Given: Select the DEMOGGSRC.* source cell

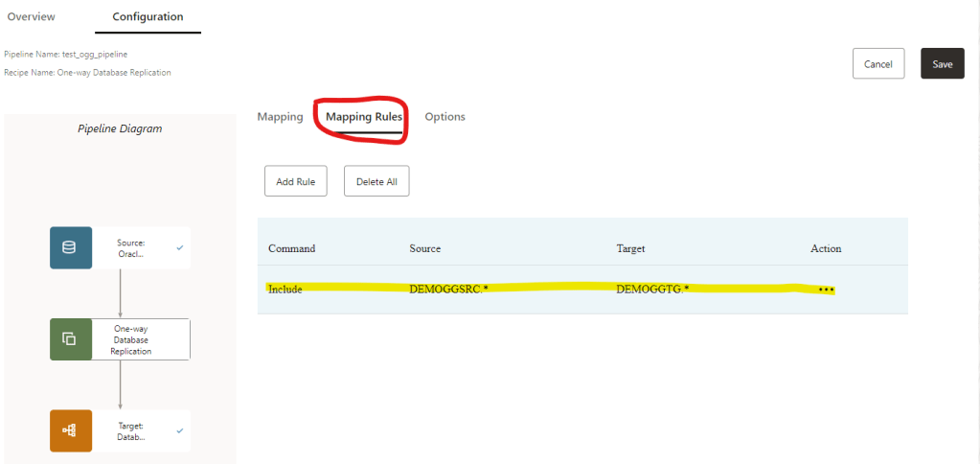Looking at the screenshot, I should tap(448, 289).
